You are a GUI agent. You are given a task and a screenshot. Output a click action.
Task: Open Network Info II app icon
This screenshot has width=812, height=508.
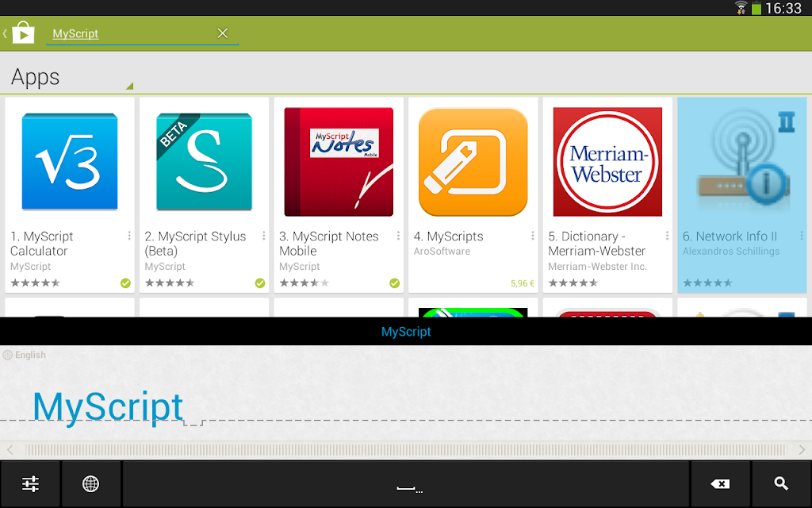click(x=742, y=161)
